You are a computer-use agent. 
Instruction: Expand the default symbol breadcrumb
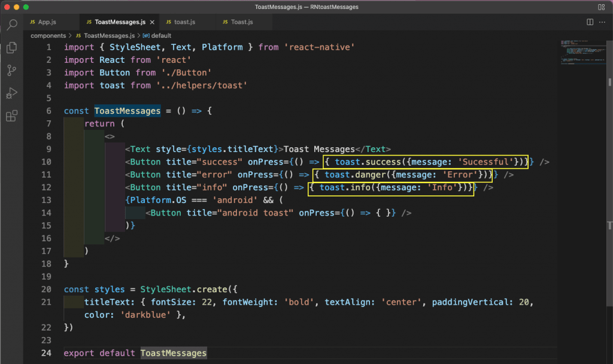click(161, 35)
